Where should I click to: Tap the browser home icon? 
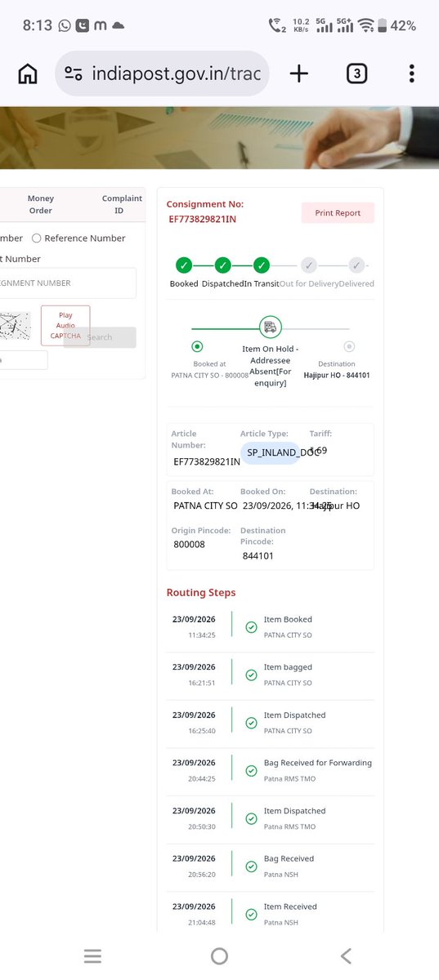[x=28, y=74]
